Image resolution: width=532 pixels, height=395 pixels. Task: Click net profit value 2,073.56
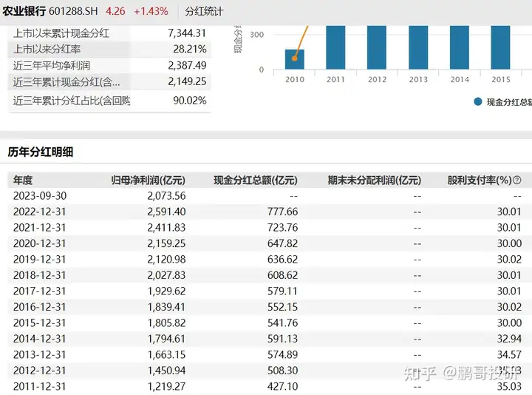coord(166,196)
